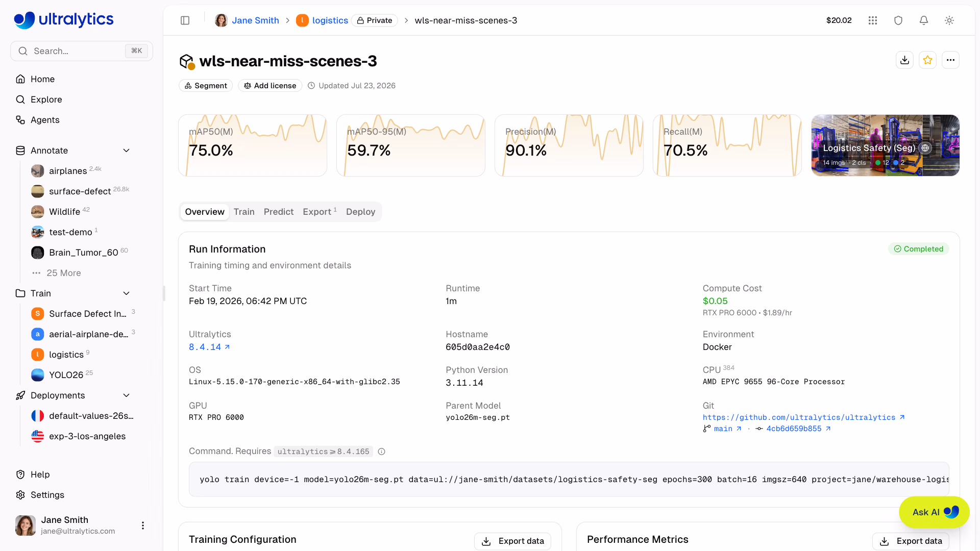Open the Private visibility badge
980x551 pixels.
point(375,20)
